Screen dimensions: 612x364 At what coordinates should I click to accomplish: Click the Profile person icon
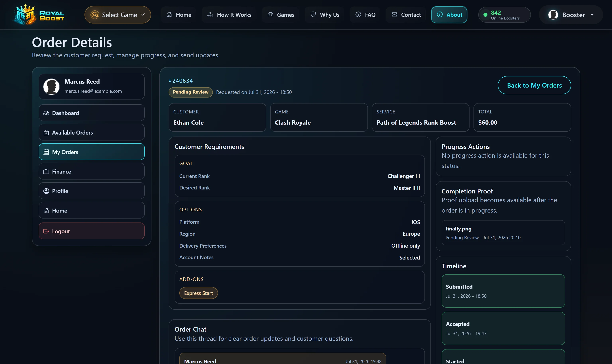click(x=46, y=191)
